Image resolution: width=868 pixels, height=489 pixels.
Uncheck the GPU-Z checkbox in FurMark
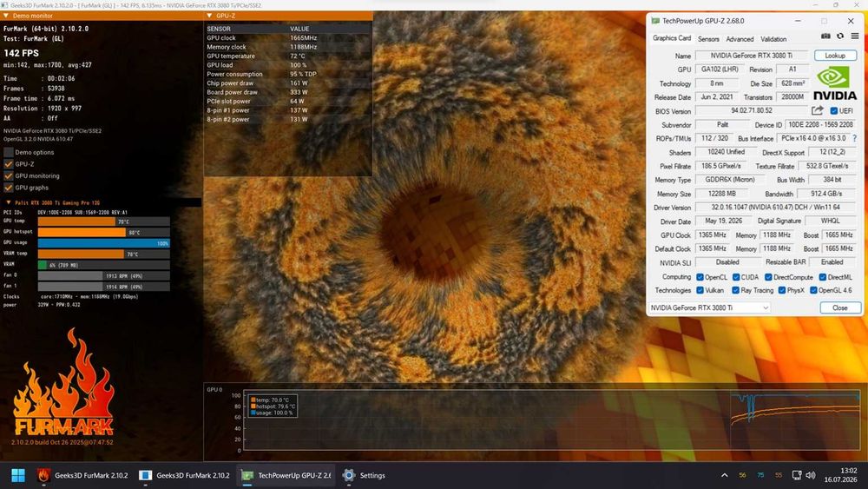[x=9, y=164]
